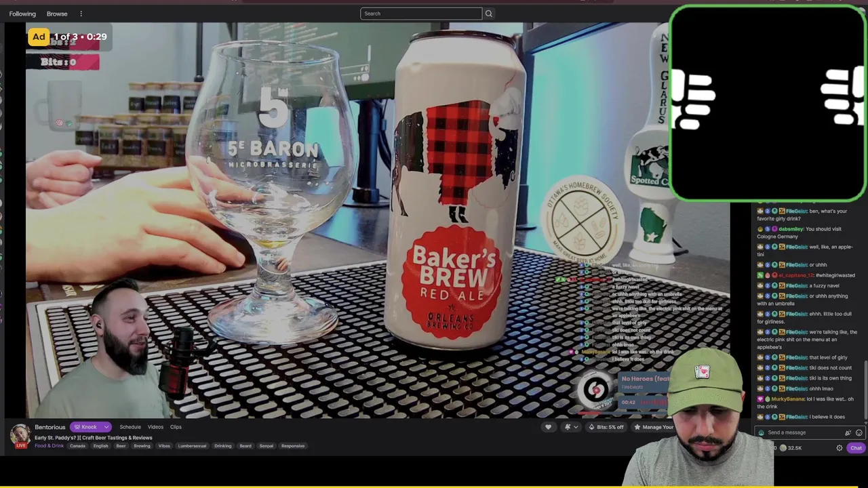This screenshot has width=868, height=488.
Task: Expand the dropdown arrow beside Knock
Action: pos(106,427)
